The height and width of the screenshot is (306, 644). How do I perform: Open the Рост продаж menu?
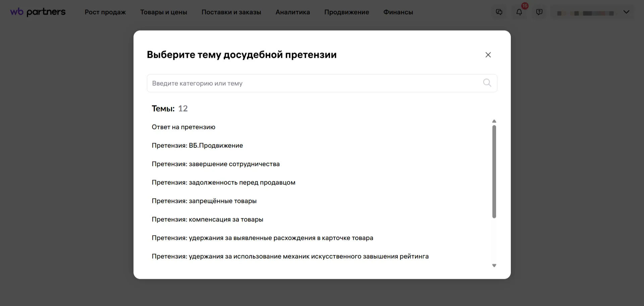pos(105,12)
